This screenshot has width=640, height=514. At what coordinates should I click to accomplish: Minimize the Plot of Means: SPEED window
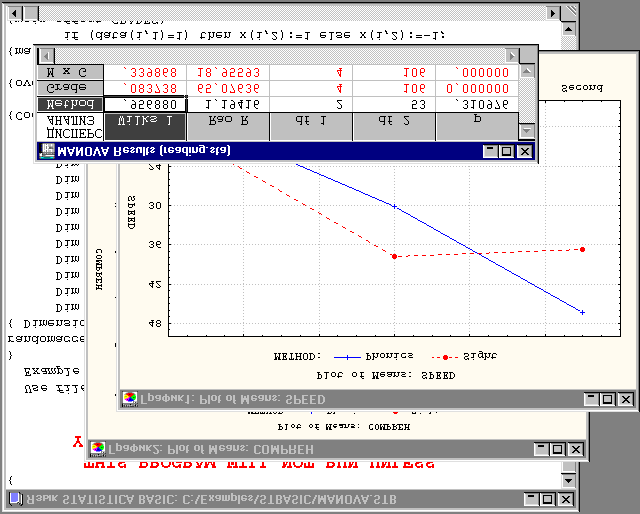591,399
